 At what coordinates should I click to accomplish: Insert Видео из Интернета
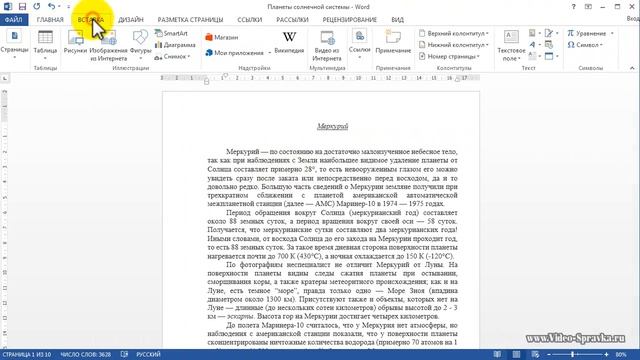pyautogui.click(x=327, y=45)
